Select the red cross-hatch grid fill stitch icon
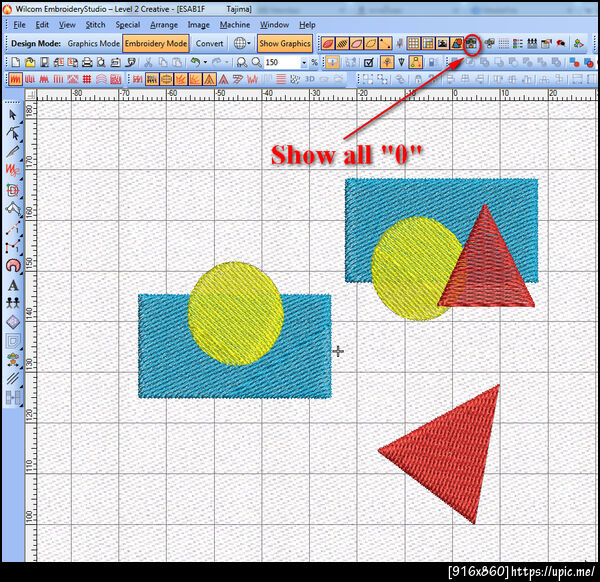600x582 pixels. click(x=87, y=79)
